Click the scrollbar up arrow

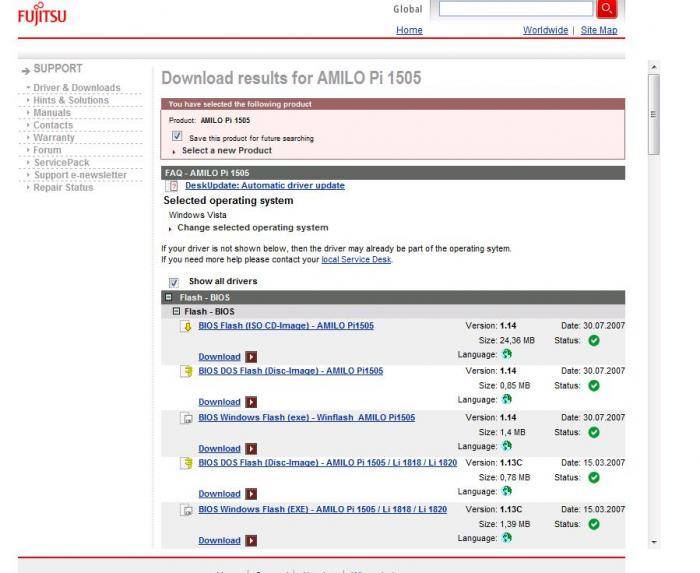click(654, 67)
